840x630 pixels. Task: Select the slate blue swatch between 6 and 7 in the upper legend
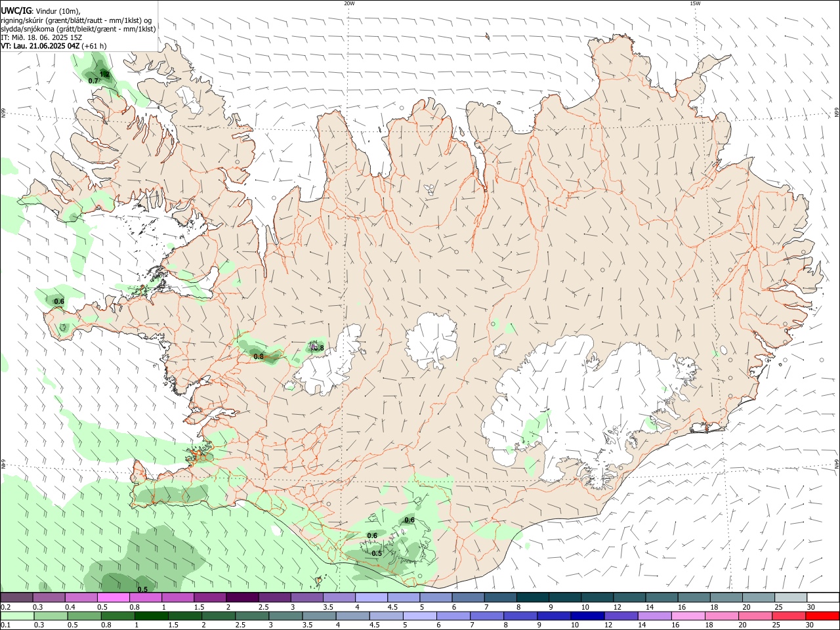(469, 597)
